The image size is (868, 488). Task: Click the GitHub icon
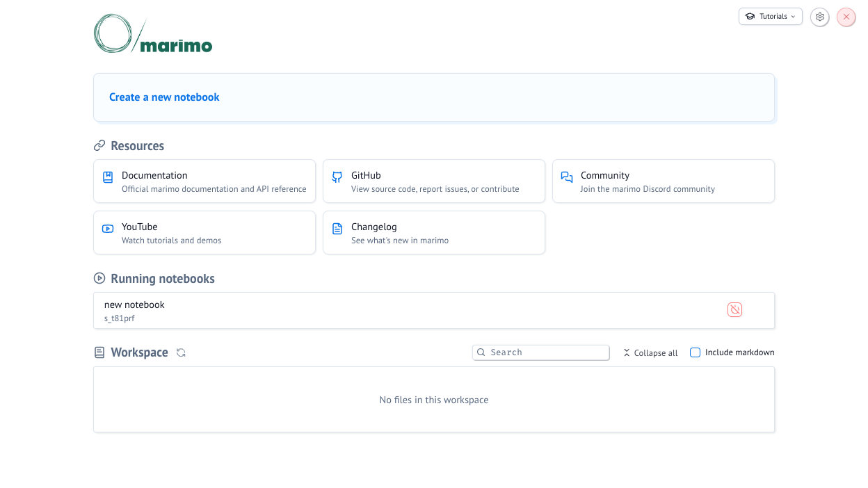[337, 177]
